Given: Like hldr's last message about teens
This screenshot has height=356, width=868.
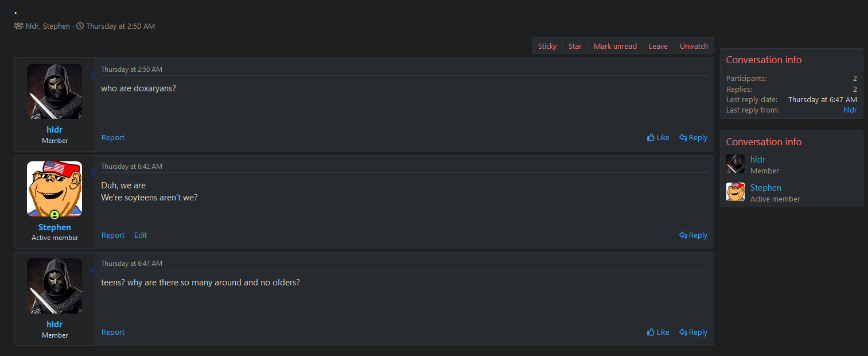Looking at the screenshot, I should pyautogui.click(x=658, y=332).
